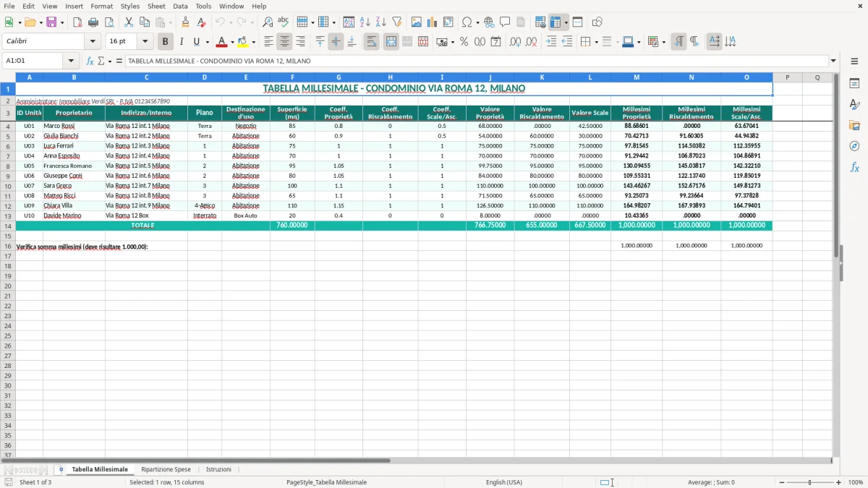The width and height of the screenshot is (868, 488).
Task: Add a decimal place
Action: (515, 42)
